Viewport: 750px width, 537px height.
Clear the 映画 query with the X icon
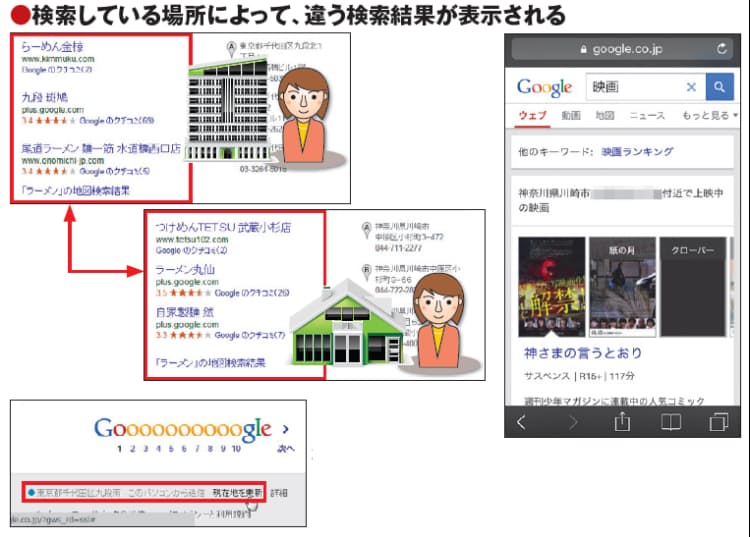coord(691,87)
